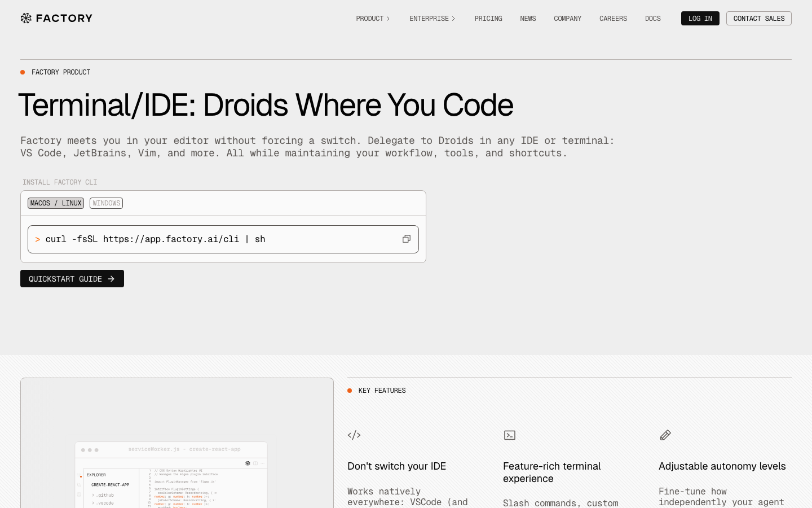Image resolution: width=812 pixels, height=508 pixels.
Task: Open the Docs link
Action: point(653,19)
